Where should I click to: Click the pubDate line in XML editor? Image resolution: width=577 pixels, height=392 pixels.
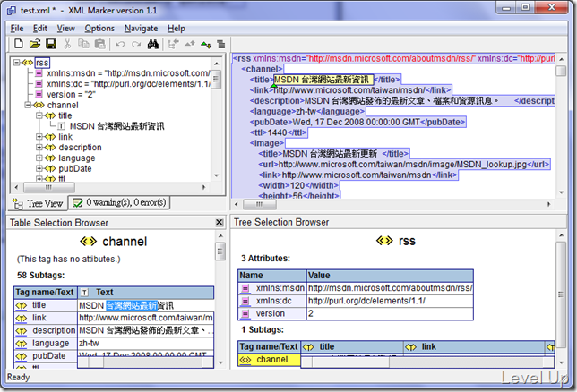357,122
